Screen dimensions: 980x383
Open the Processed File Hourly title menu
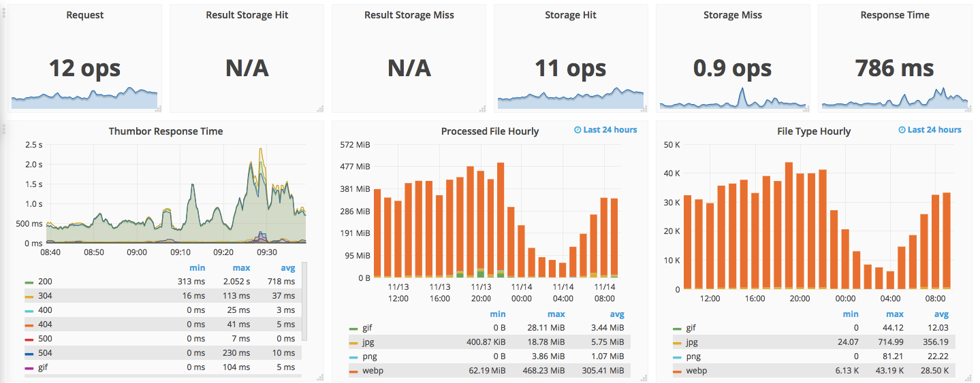click(490, 131)
